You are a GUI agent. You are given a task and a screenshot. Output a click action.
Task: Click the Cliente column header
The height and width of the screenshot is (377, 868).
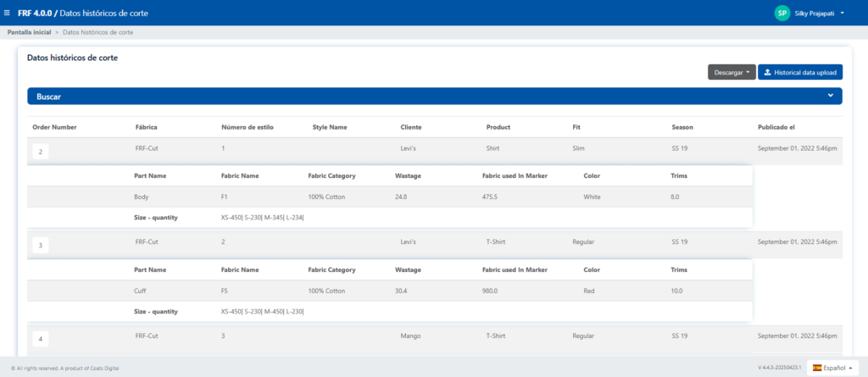pos(411,127)
